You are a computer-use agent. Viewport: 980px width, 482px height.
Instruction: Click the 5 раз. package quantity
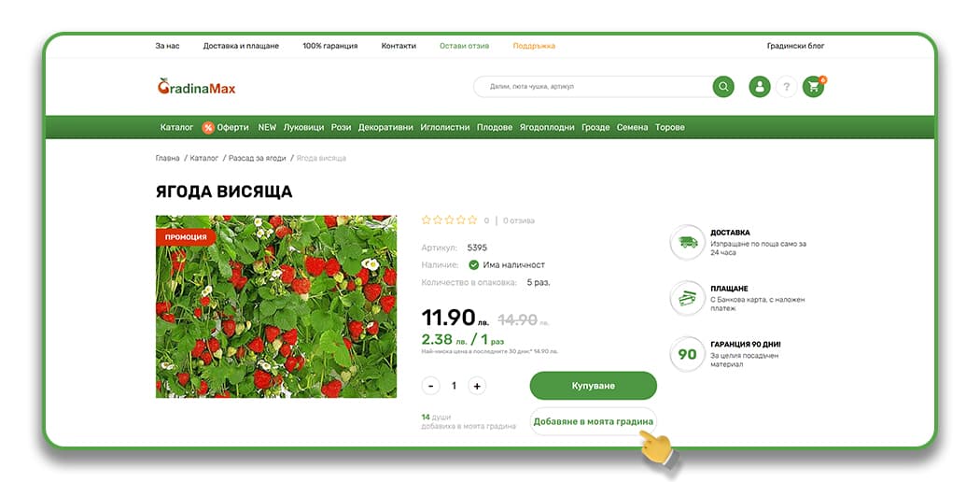(x=539, y=283)
